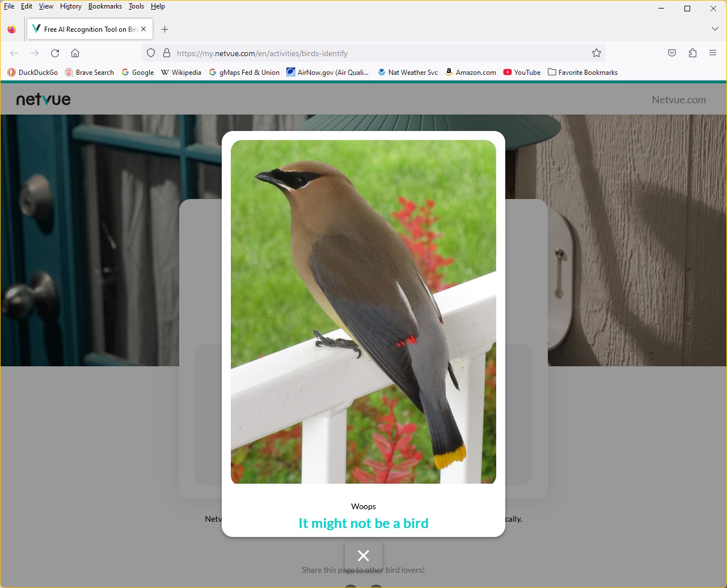The height and width of the screenshot is (588, 727).
Task: Open the Tools menu
Action: [x=136, y=6]
